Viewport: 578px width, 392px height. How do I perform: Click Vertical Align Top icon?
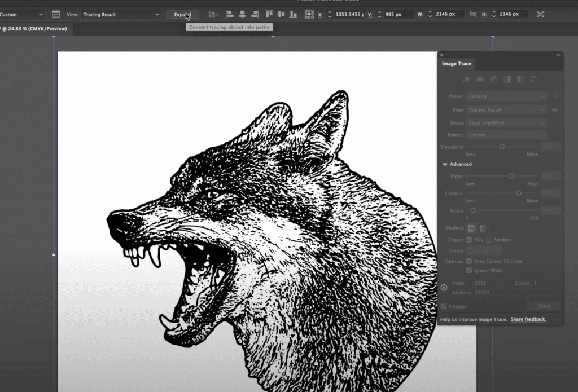[x=269, y=14]
